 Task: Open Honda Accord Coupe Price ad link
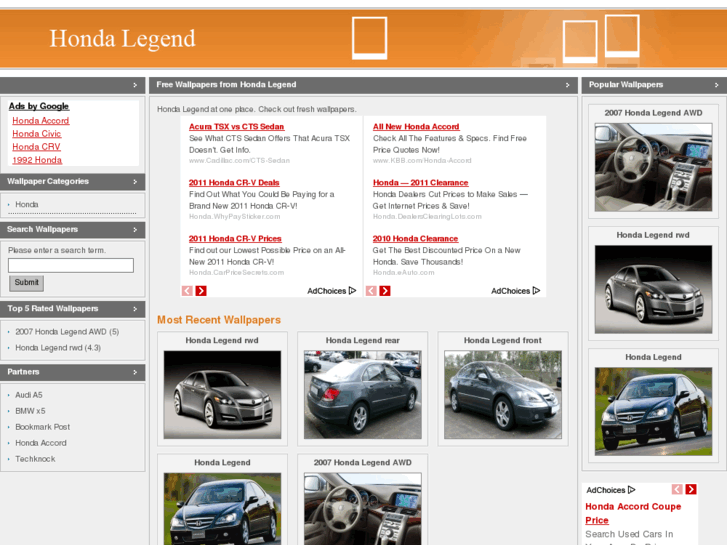pos(633,513)
